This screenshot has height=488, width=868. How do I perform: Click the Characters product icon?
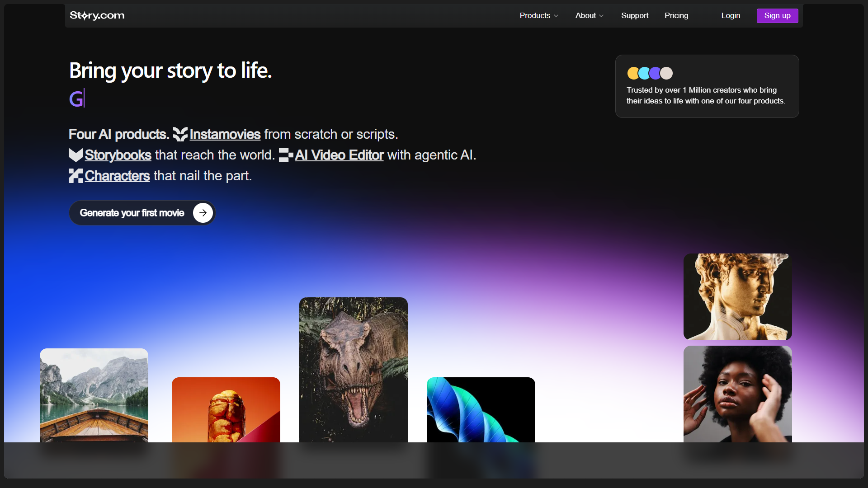[x=76, y=176]
